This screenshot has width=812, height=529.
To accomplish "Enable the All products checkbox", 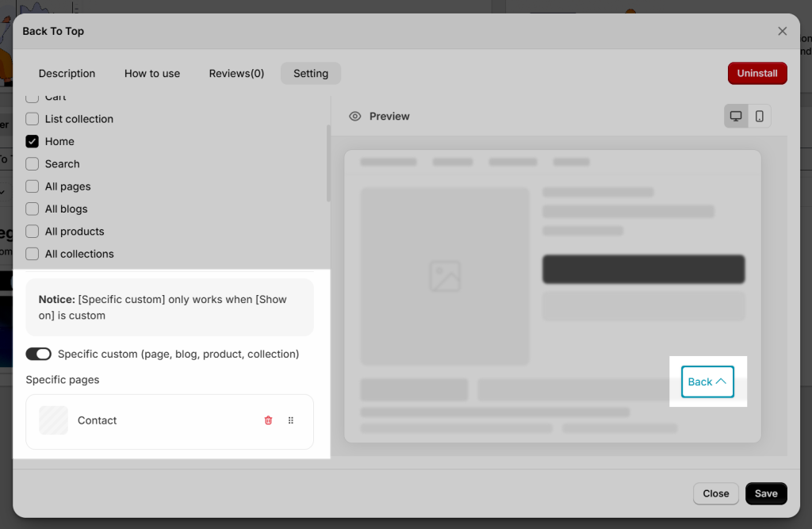I will click(x=32, y=232).
